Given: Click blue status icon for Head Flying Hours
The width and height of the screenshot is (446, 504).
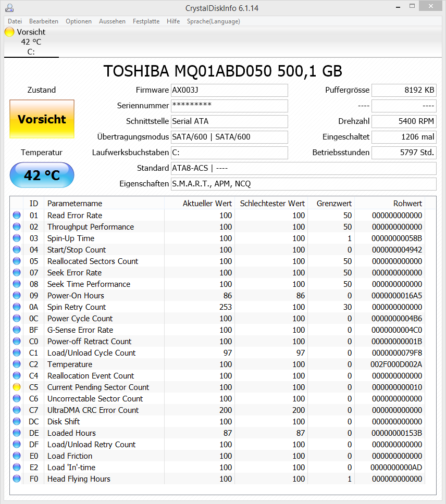Looking at the screenshot, I should 17,478.
